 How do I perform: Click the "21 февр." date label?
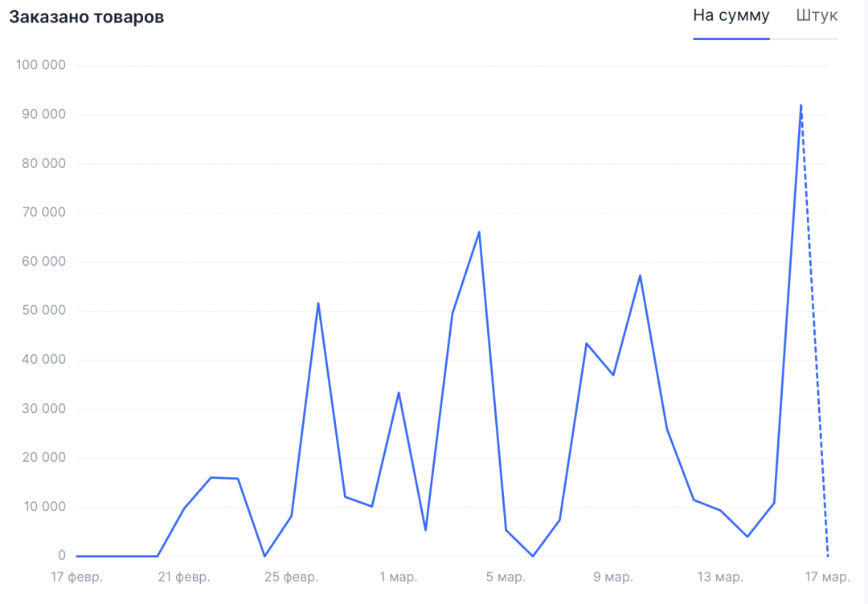[184, 577]
